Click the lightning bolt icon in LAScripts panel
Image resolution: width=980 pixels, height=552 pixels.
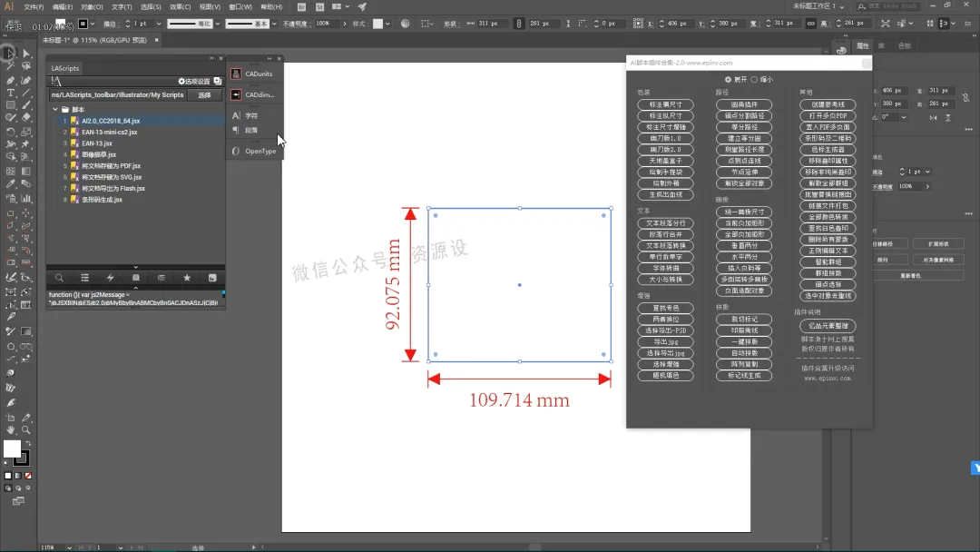point(110,278)
